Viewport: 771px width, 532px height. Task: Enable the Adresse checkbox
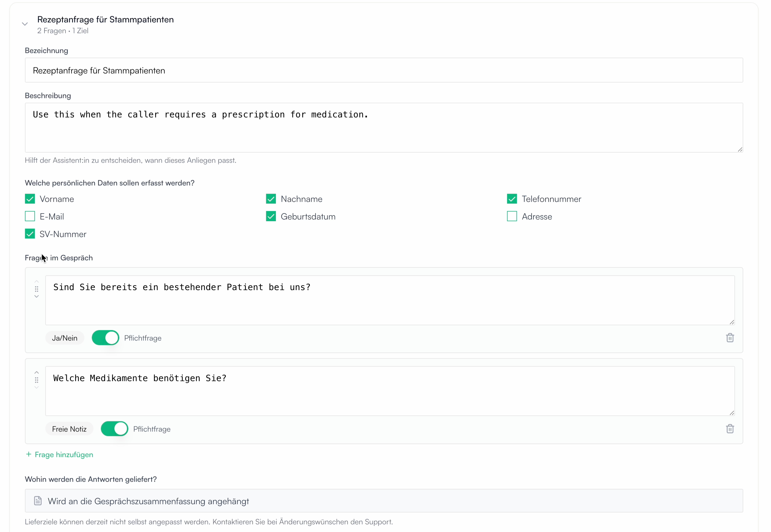tap(512, 217)
